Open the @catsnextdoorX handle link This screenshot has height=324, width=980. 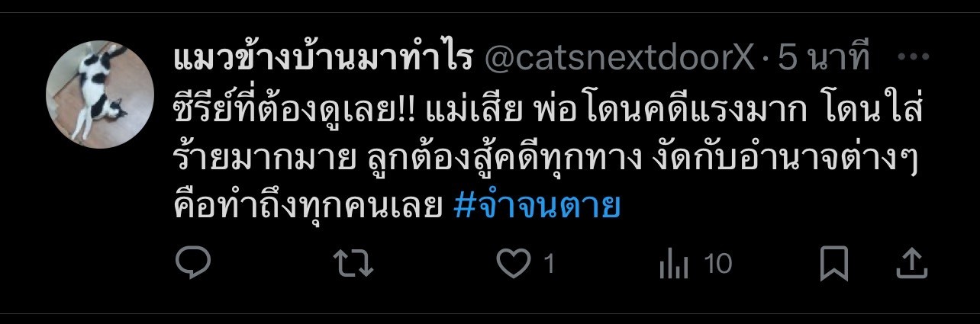620,59
